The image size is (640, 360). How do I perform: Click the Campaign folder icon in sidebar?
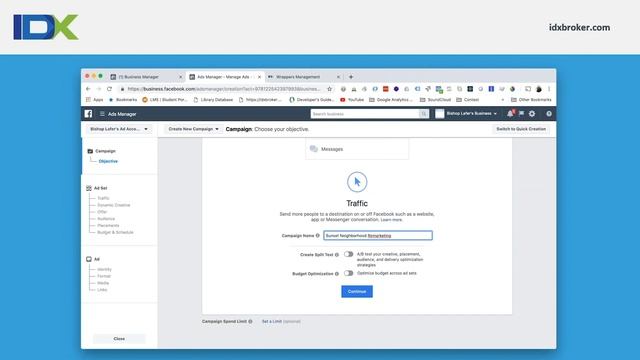(x=90, y=151)
